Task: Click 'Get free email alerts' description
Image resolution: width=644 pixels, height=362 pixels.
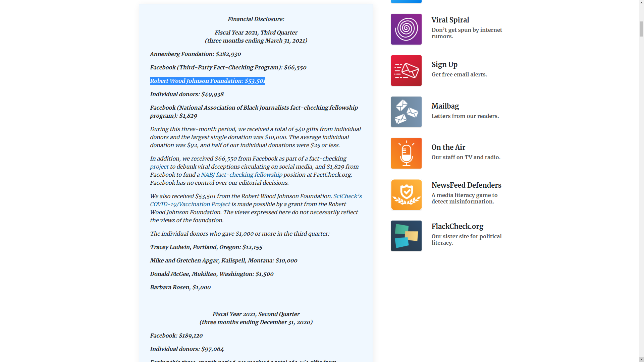Action: tap(459, 74)
